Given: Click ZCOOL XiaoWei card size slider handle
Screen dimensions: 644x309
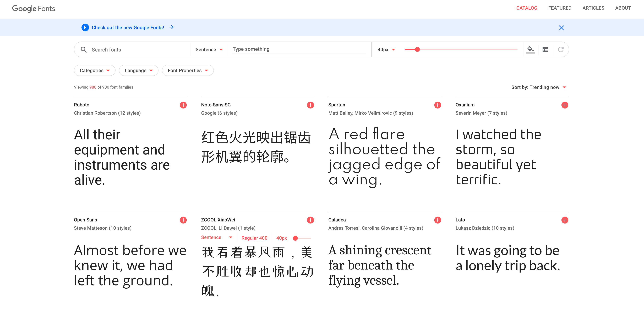Looking at the screenshot, I should (x=295, y=238).
